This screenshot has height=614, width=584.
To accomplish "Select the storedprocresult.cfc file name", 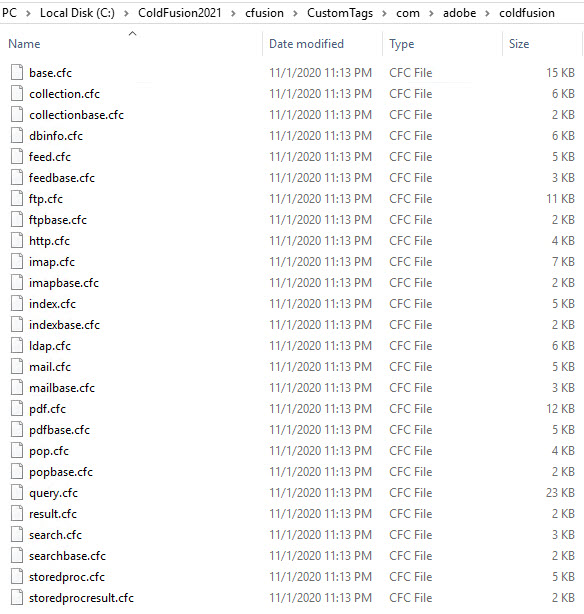I will [x=81, y=598].
